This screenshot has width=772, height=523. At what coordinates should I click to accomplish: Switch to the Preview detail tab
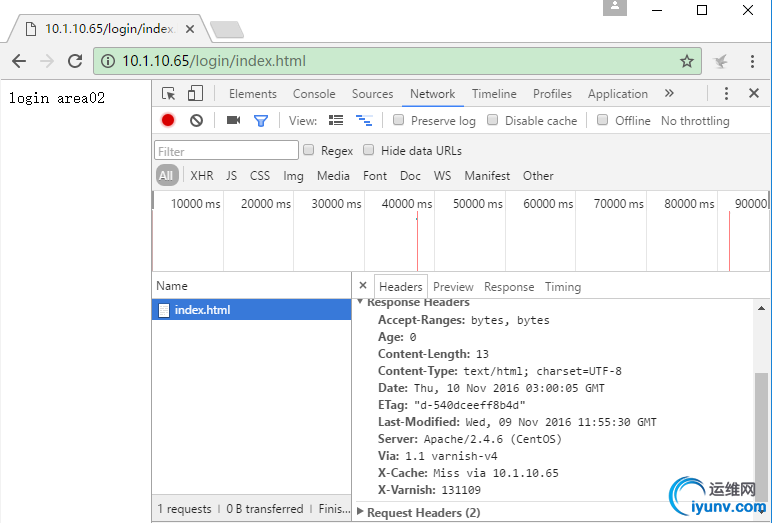tap(453, 287)
